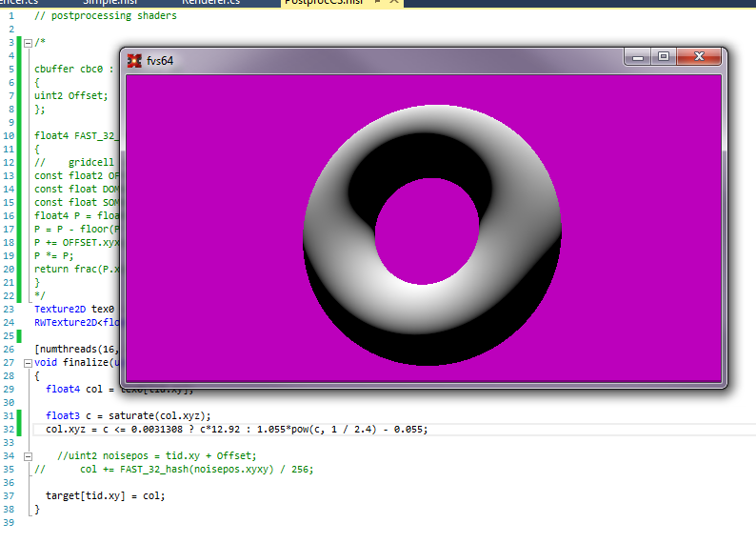Image resolution: width=756 pixels, height=543 pixels.
Task: Click the fvs64 window's app icon
Action: click(x=134, y=61)
